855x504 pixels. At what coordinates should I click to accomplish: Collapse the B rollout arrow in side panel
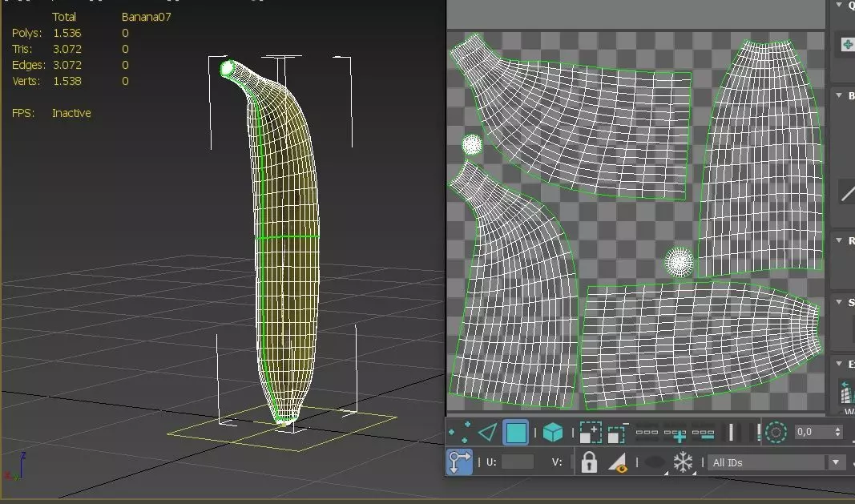point(839,95)
